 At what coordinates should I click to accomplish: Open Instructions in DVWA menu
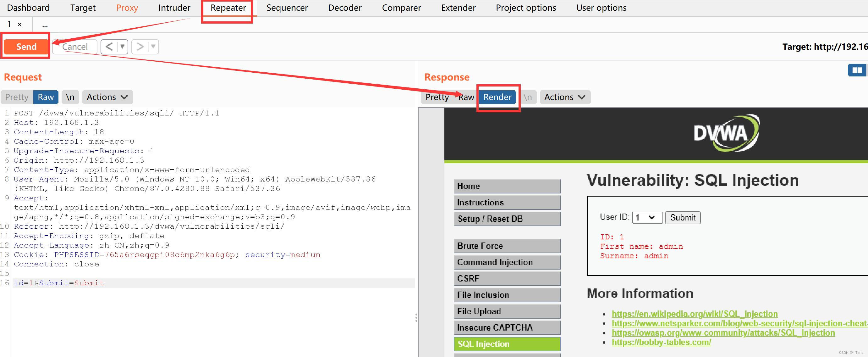[x=507, y=202]
